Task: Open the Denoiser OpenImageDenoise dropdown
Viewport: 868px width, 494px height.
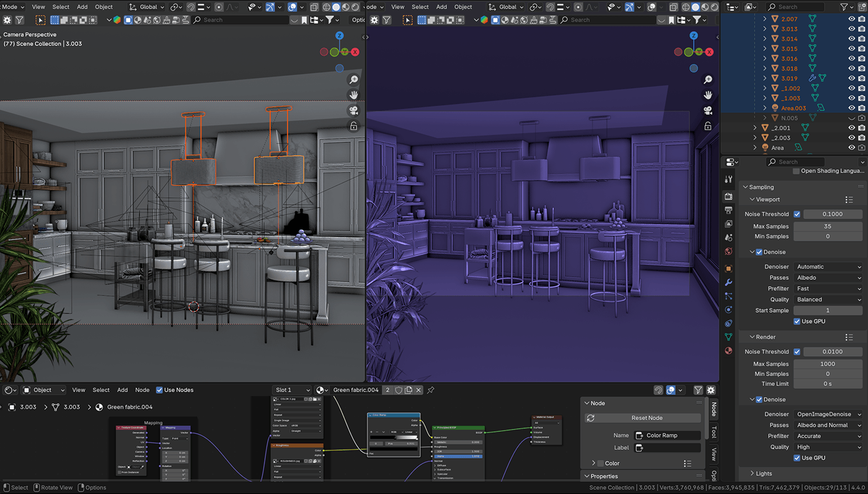Action: 828,415
